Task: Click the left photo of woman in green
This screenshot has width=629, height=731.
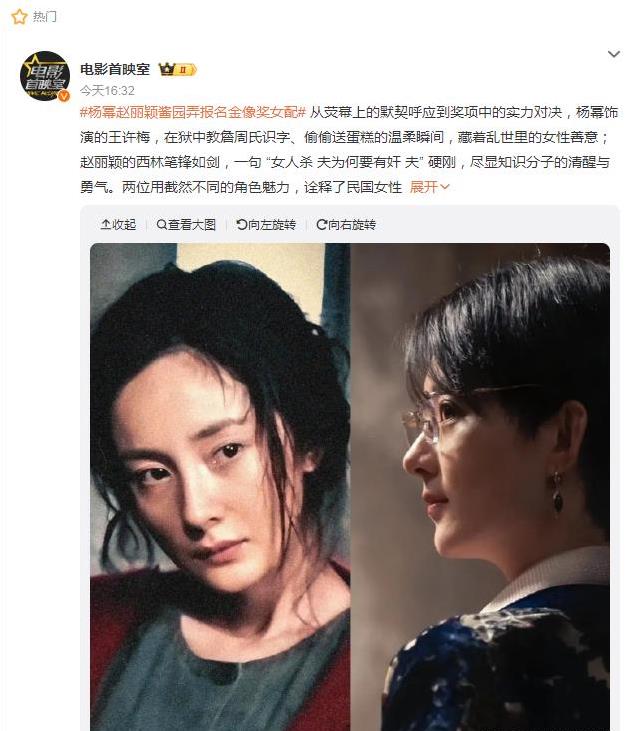Action: 220,487
